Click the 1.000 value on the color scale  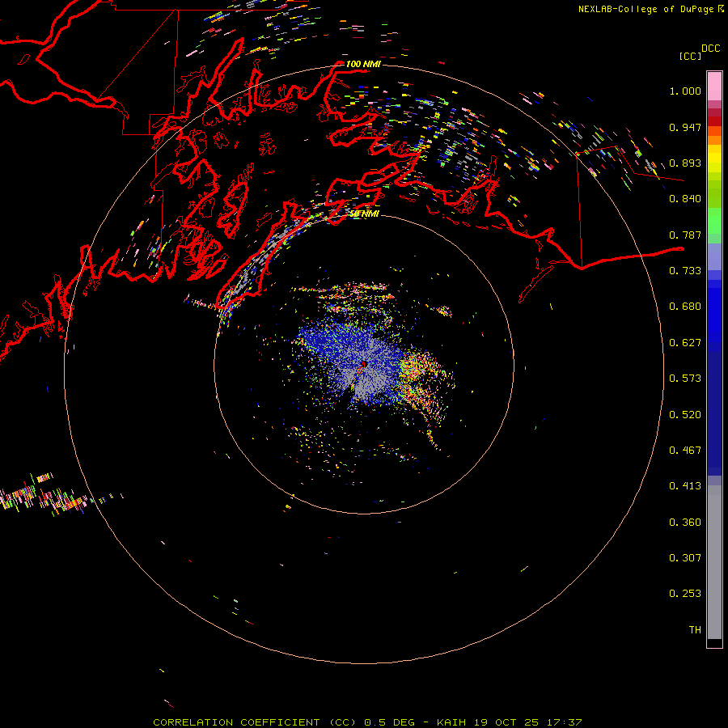[685, 91]
